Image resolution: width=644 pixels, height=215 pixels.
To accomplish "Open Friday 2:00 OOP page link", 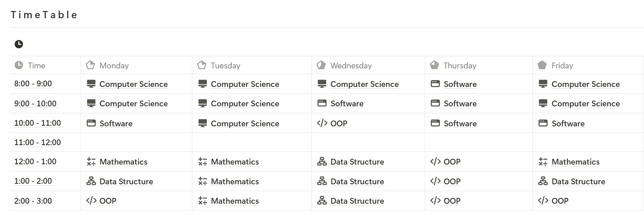I will click(x=560, y=201).
